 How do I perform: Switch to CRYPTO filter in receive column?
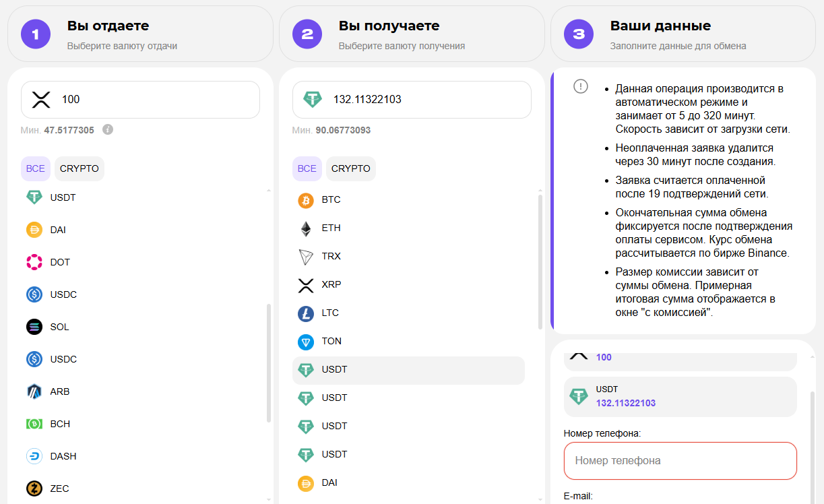(x=351, y=168)
